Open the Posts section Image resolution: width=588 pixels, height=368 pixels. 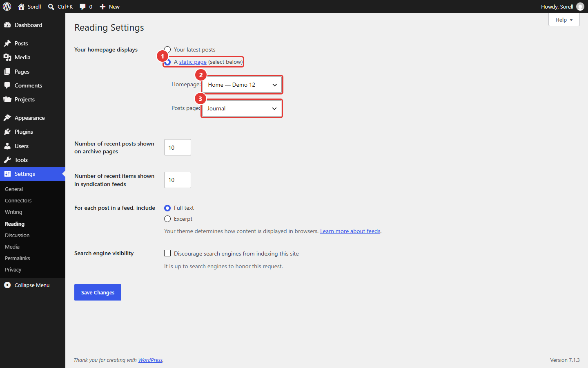click(x=33, y=43)
